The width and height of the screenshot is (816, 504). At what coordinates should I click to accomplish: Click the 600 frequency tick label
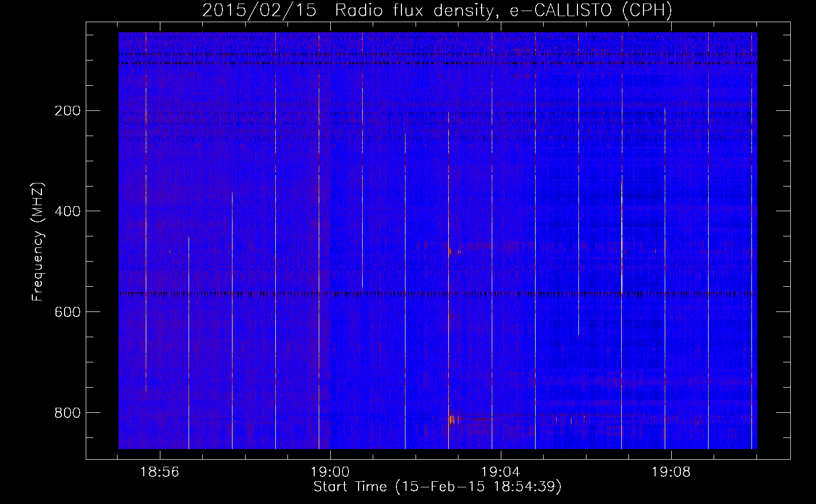pos(67,312)
